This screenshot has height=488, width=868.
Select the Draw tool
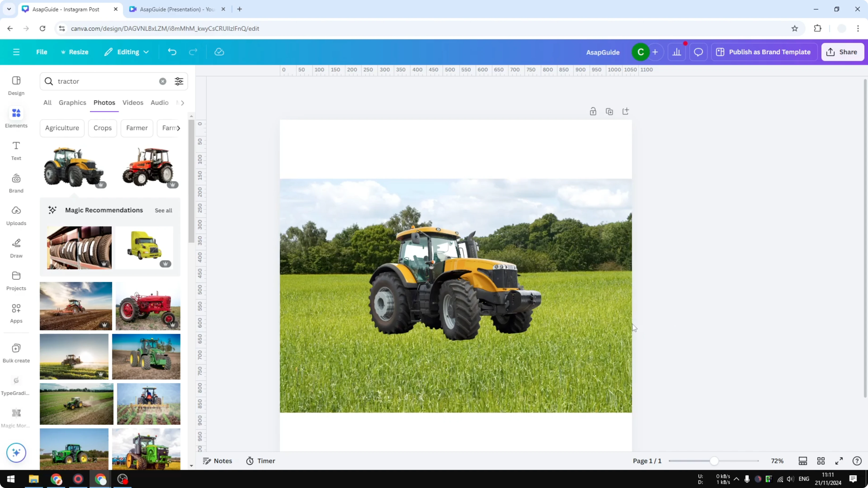point(16,248)
